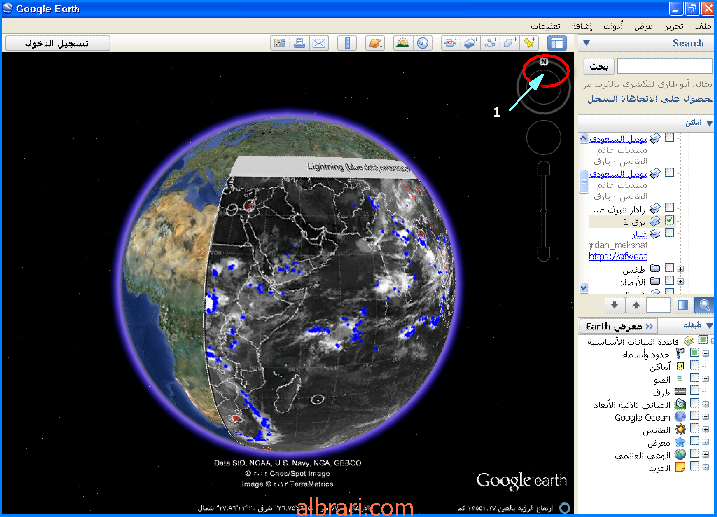Screen dimensions: 717x517
Task: Toggle the Sunlight icon in toolbar
Action: (402, 43)
